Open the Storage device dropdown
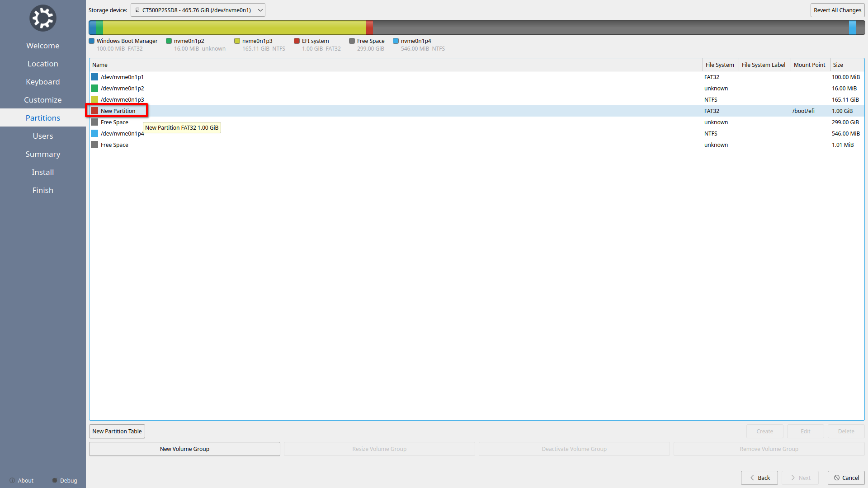 click(x=198, y=10)
